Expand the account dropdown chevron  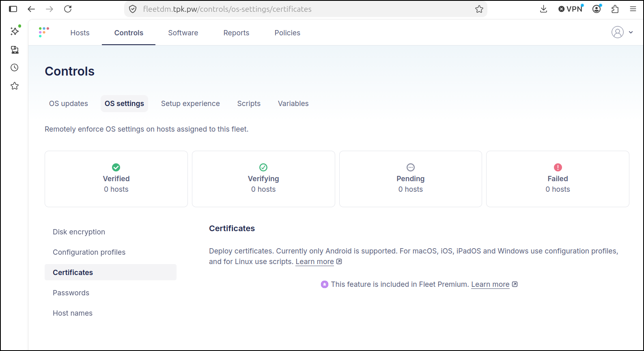631,32
